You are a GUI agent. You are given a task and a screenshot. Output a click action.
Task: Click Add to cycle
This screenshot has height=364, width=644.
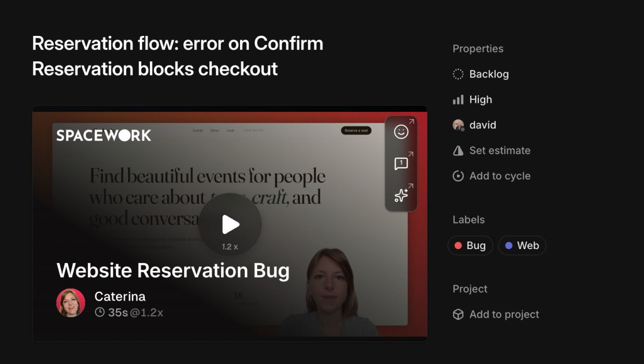(x=491, y=176)
